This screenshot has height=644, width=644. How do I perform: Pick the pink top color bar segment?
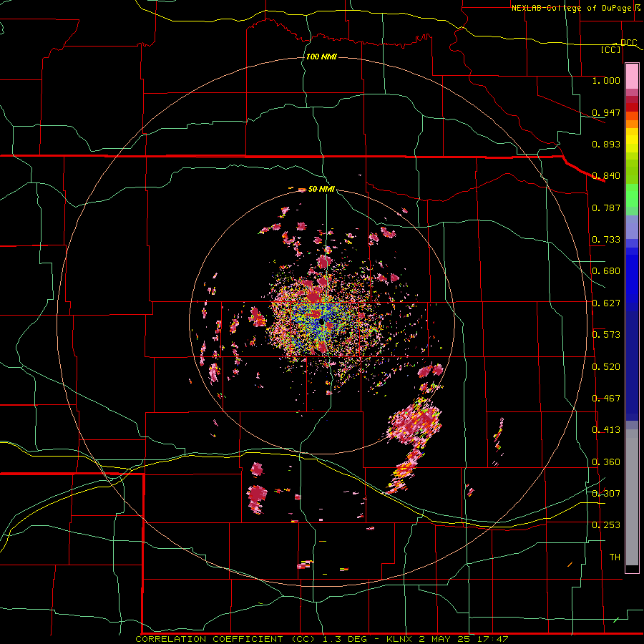[x=632, y=76]
